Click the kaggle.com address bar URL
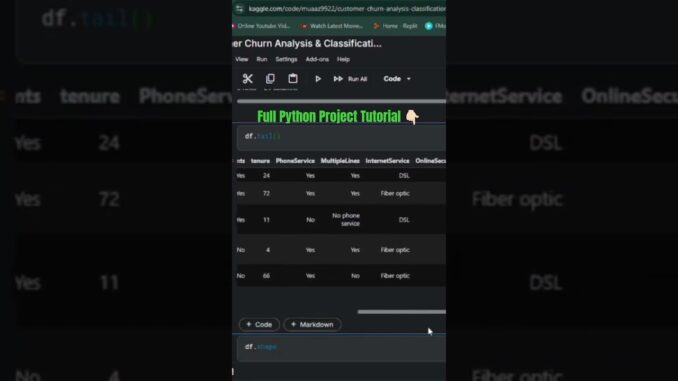 coord(347,9)
